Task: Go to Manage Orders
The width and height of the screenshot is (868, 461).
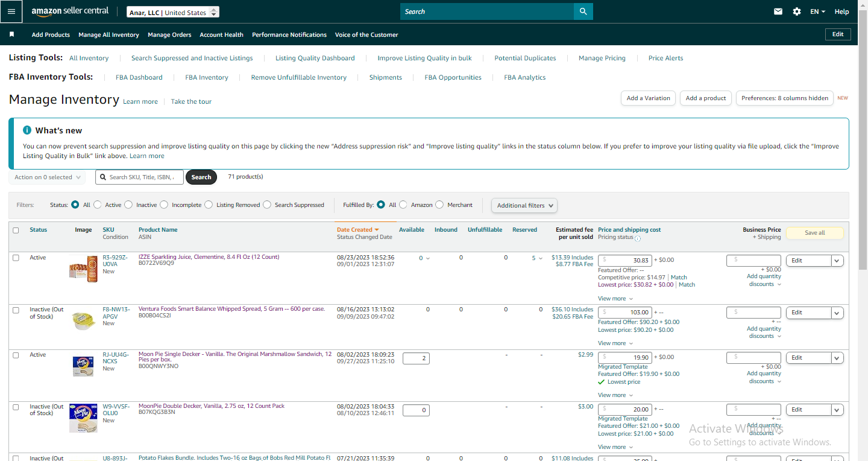Action: click(169, 35)
